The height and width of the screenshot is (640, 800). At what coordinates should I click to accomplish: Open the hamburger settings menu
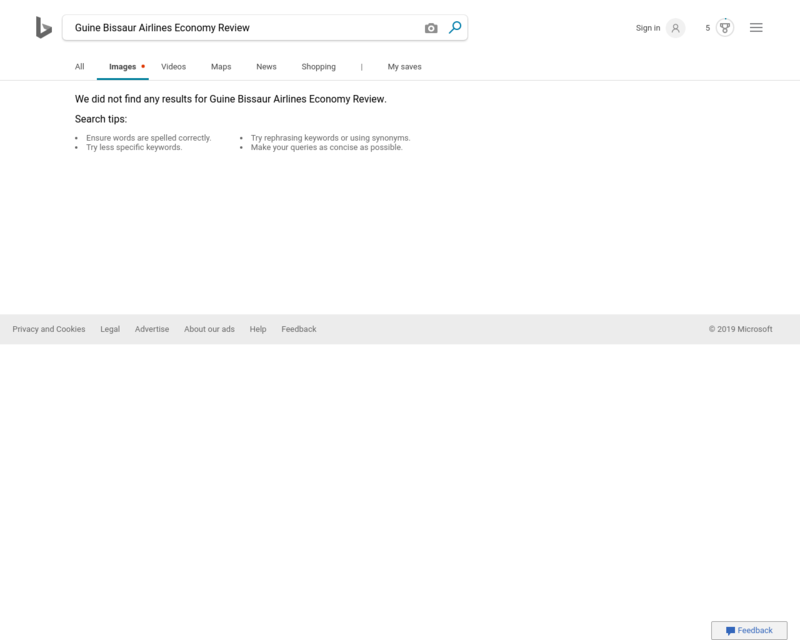point(756,28)
